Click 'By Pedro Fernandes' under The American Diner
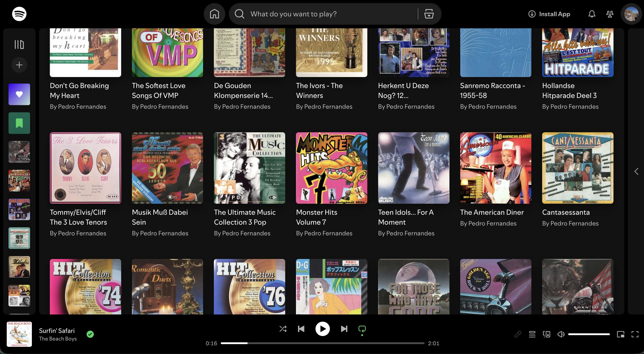The width and height of the screenshot is (644, 354). click(x=488, y=223)
